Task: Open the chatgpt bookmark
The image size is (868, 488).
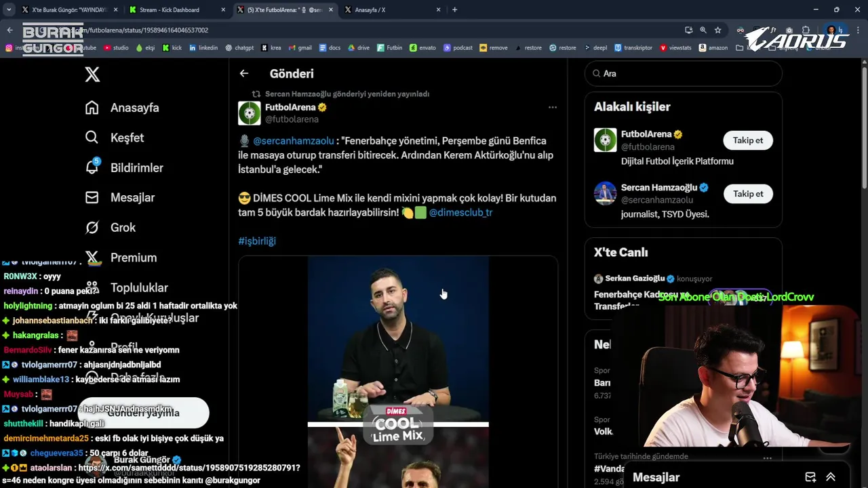Action: coord(239,47)
